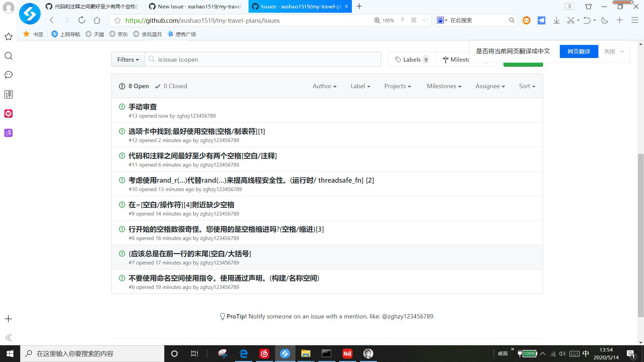Image resolution: width=644 pixels, height=362 pixels.
Task: Open the Author filter dropdown
Action: point(324,86)
